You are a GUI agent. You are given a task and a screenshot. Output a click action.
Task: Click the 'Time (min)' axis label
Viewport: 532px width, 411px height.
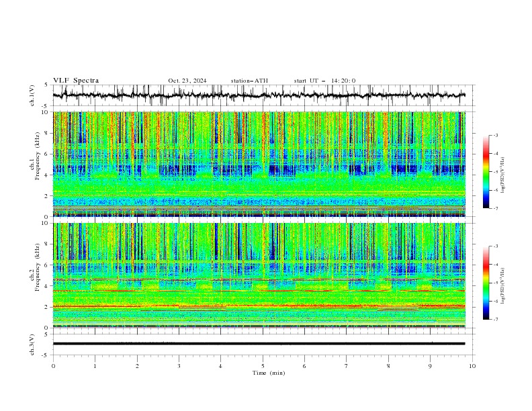[269, 373]
